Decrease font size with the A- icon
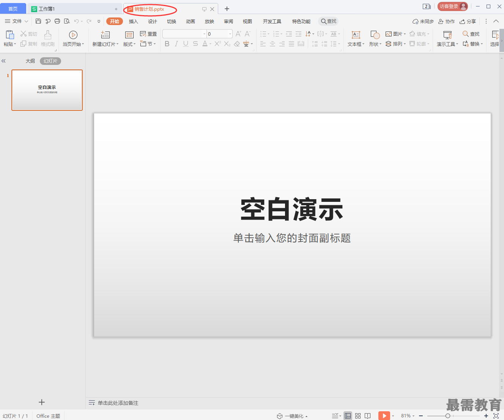Image resolution: width=504 pixels, height=420 pixels. pyautogui.click(x=247, y=34)
